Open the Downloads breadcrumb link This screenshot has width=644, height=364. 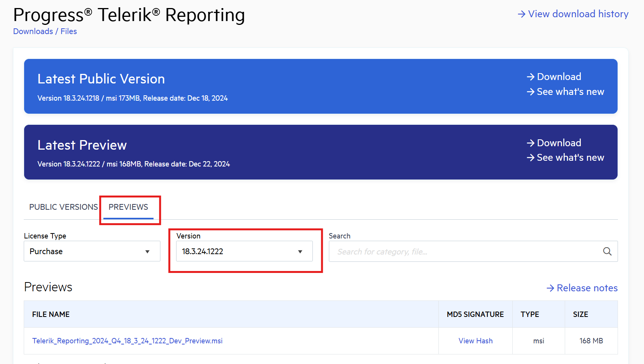[x=33, y=31]
